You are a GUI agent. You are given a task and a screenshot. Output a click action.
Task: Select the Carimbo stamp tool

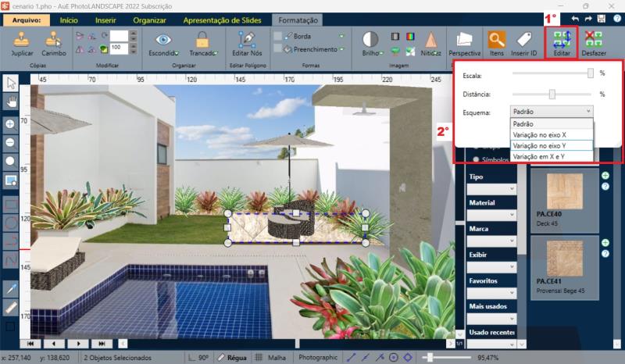[54, 40]
